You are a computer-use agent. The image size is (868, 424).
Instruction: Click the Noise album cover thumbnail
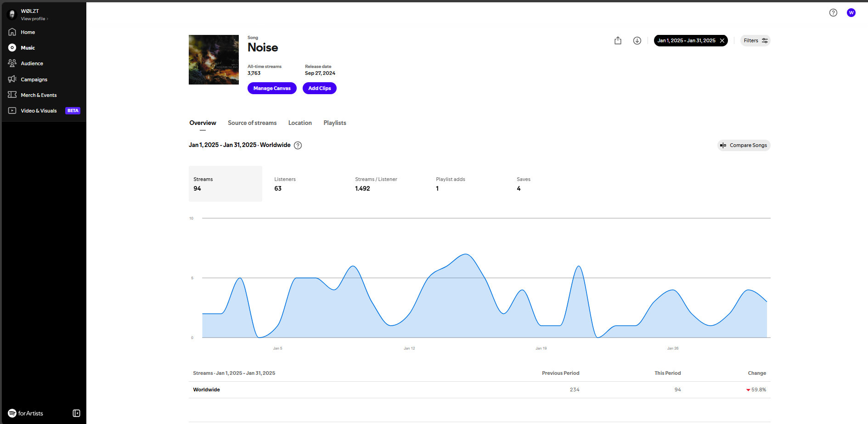tap(214, 60)
